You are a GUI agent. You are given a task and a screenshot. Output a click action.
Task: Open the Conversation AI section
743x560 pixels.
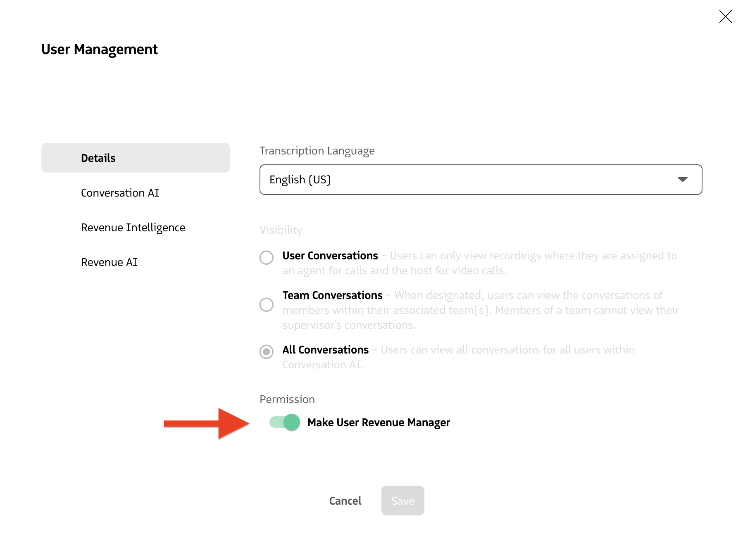coord(120,192)
